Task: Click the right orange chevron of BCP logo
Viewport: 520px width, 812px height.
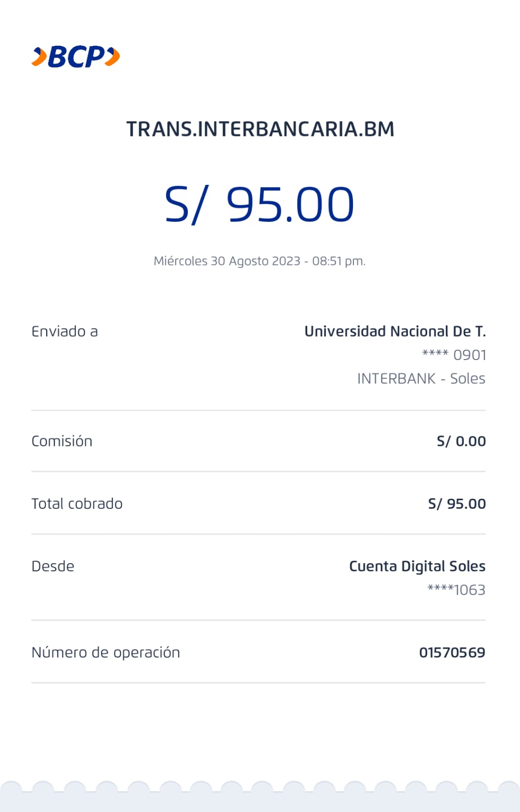Action: 113,57
